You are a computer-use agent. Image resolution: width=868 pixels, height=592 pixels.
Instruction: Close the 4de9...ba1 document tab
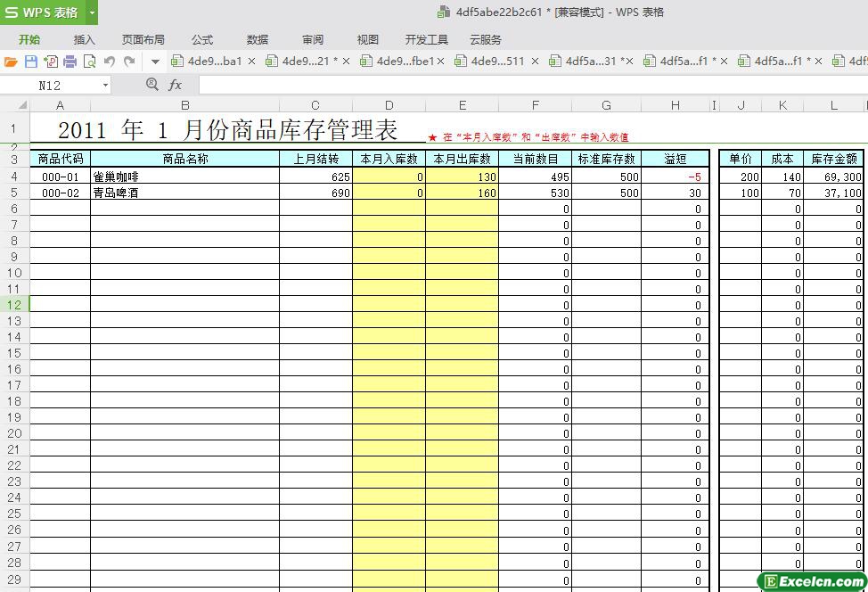251,62
